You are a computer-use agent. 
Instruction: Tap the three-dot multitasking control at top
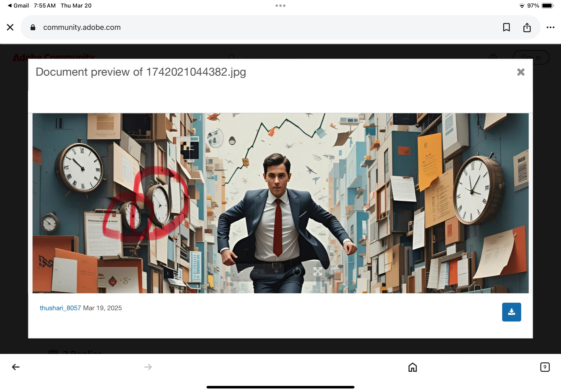(x=280, y=6)
